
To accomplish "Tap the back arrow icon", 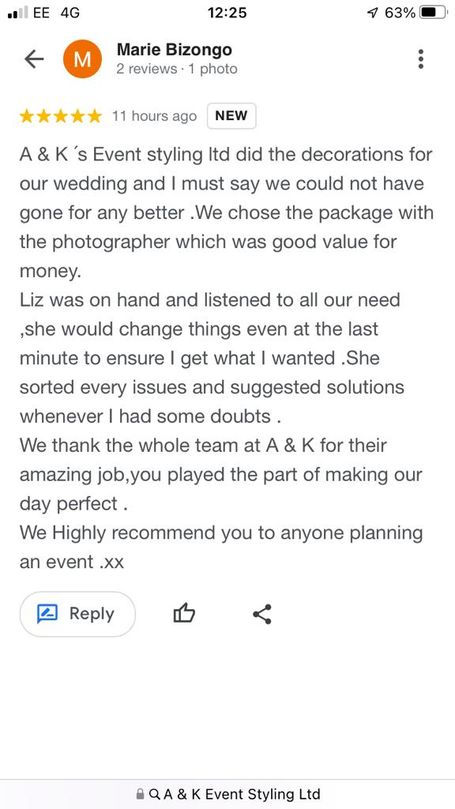I will (34, 59).
